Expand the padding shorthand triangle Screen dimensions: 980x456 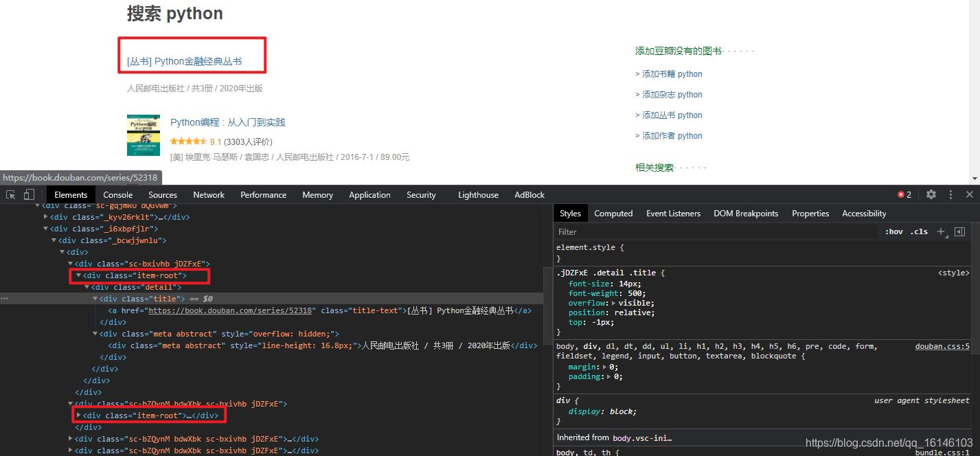(610, 376)
